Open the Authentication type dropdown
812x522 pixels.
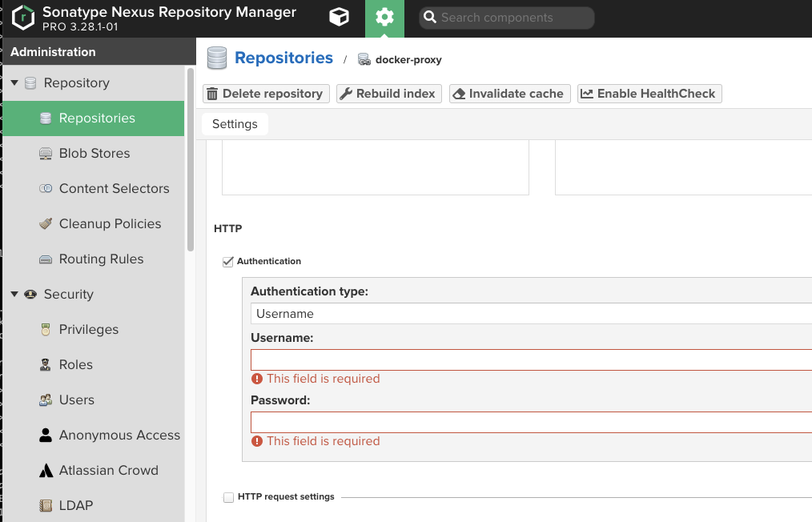[x=530, y=314]
